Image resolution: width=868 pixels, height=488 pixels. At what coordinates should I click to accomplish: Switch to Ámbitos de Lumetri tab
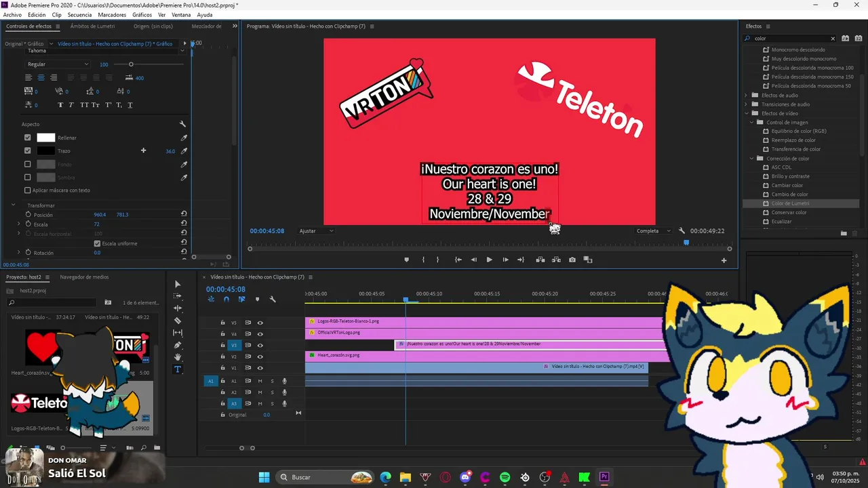click(92, 26)
